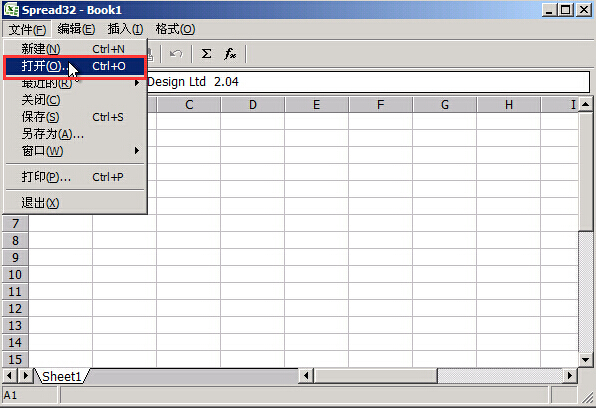Click the vertical scrollbar up arrow
Image resolution: width=596 pixels, height=408 pixels.
coord(585,104)
